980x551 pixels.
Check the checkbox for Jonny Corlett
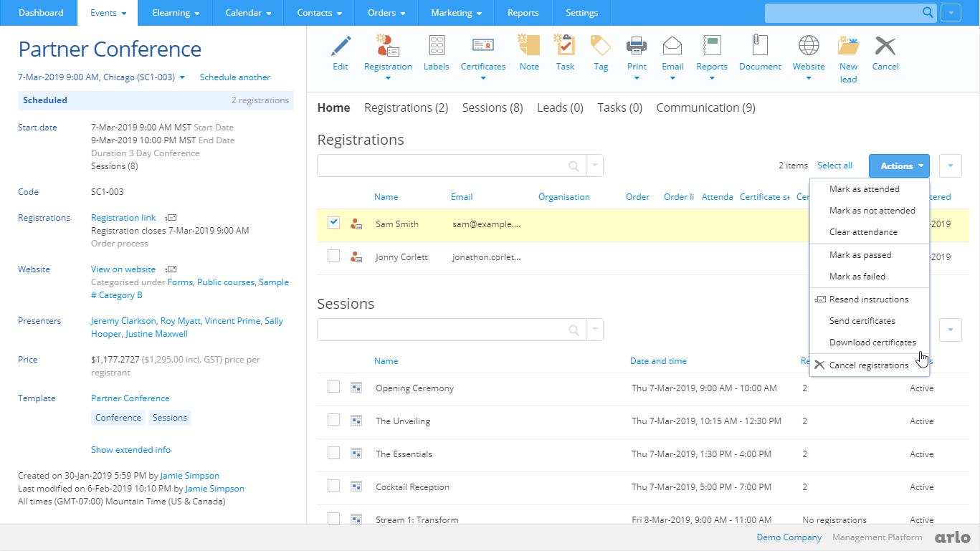[x=333, y=256]
